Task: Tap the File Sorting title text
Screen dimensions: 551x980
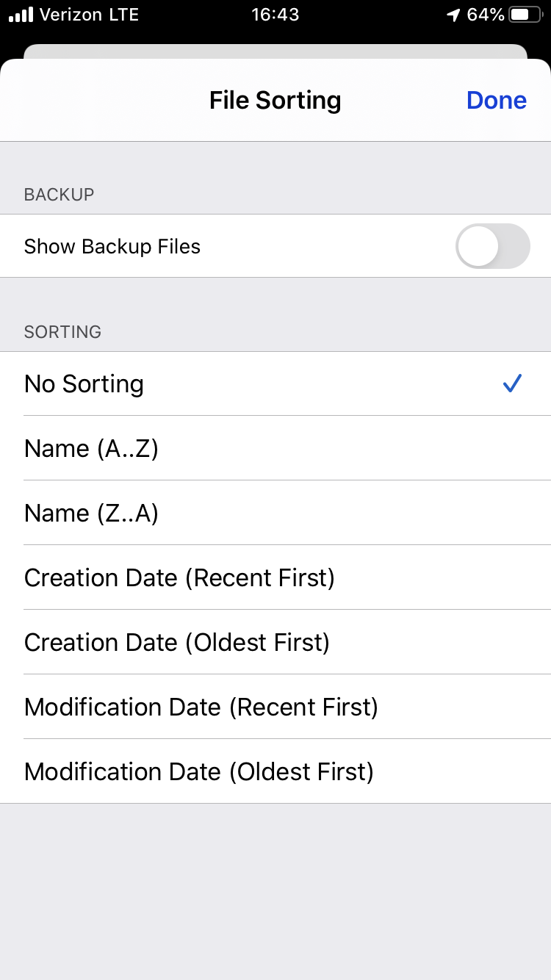Action: (x=275, y=100)
